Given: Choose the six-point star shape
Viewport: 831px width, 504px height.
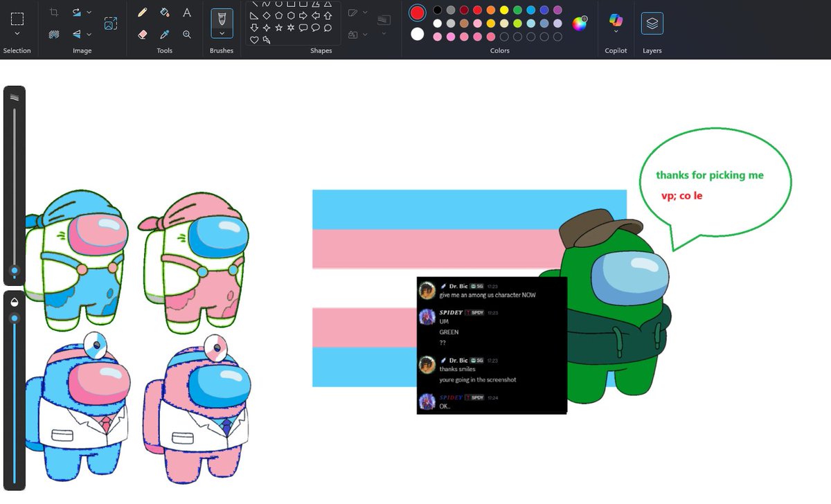Looking at the screenshot, I should (291, 28).
